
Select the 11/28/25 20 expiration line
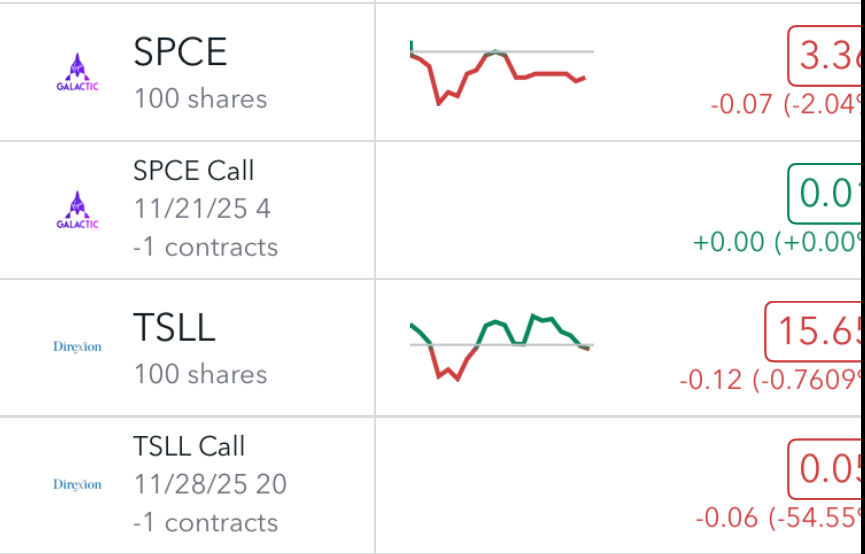210,485
